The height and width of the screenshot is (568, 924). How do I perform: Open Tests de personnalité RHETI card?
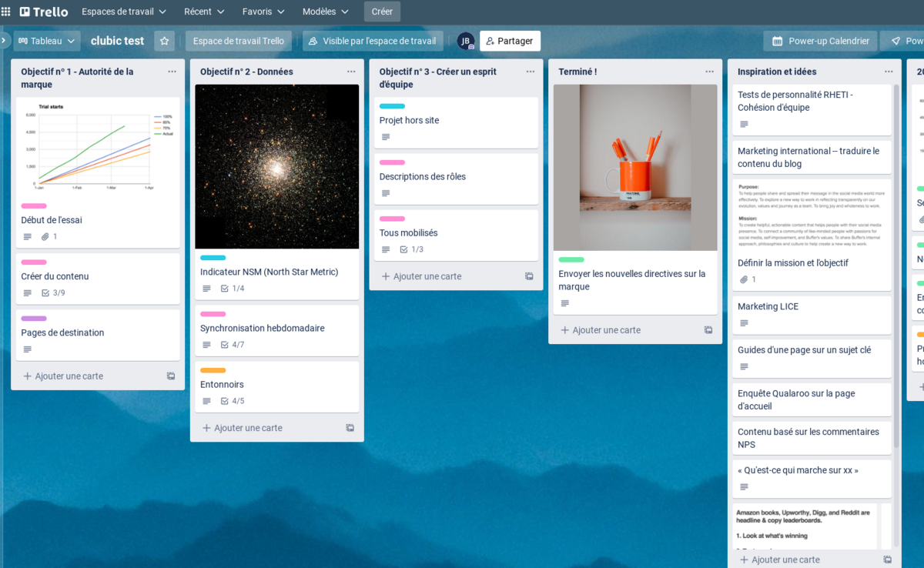pyautogui.click(x=812, y=110)
